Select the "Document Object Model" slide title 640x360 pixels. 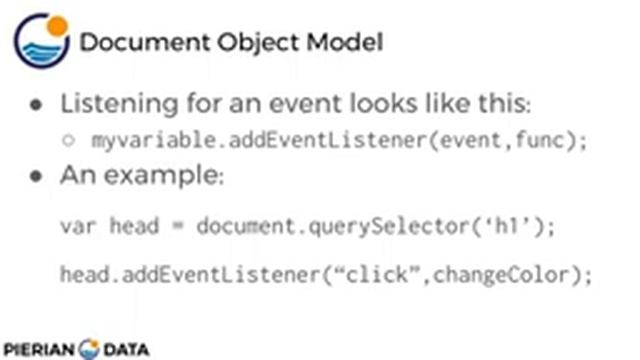[x=231, y=42]
